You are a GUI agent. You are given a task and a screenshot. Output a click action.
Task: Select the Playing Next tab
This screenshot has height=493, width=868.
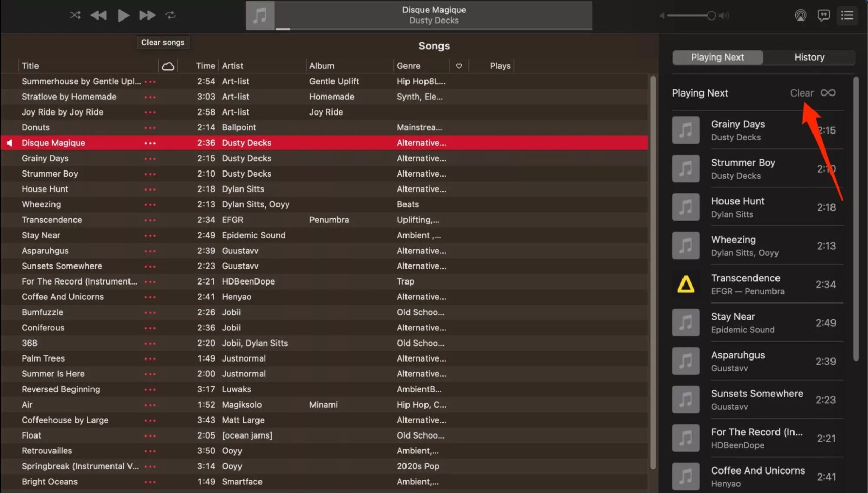(717, 58)
